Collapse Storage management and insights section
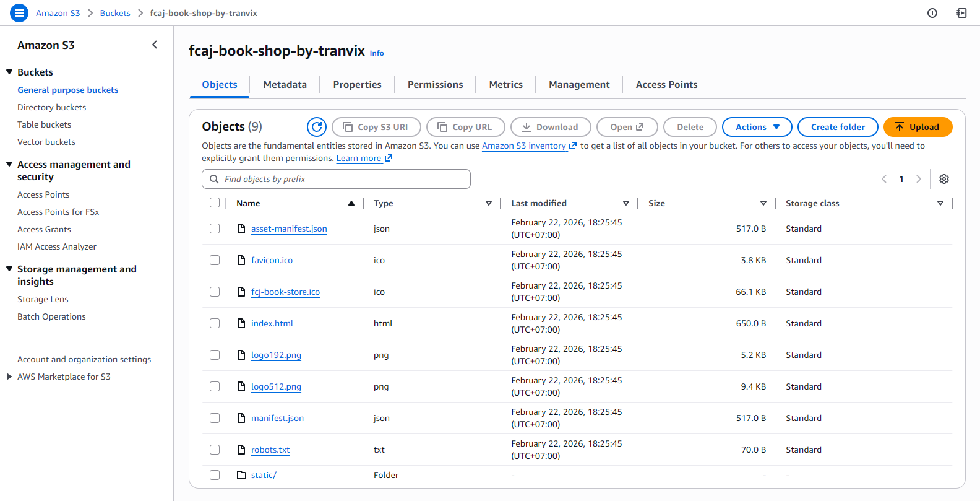980x501 pixels. [9, 269]
